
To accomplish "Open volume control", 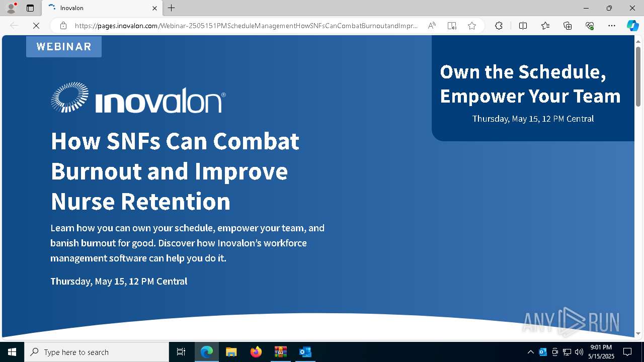I will [579, 352].
